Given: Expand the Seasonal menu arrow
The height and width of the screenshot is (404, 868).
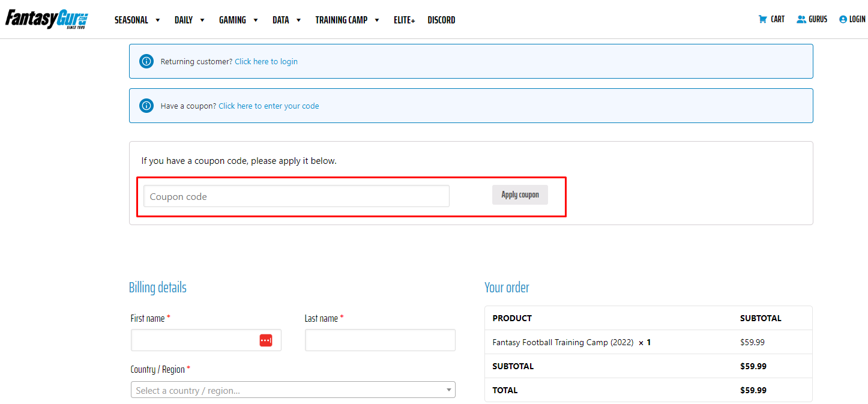Looking at the screenshot, I should 158,20.
